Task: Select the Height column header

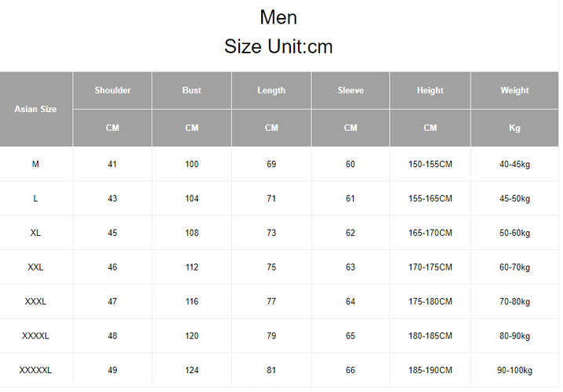Action: pyautogui.click(x=430, y=90)
